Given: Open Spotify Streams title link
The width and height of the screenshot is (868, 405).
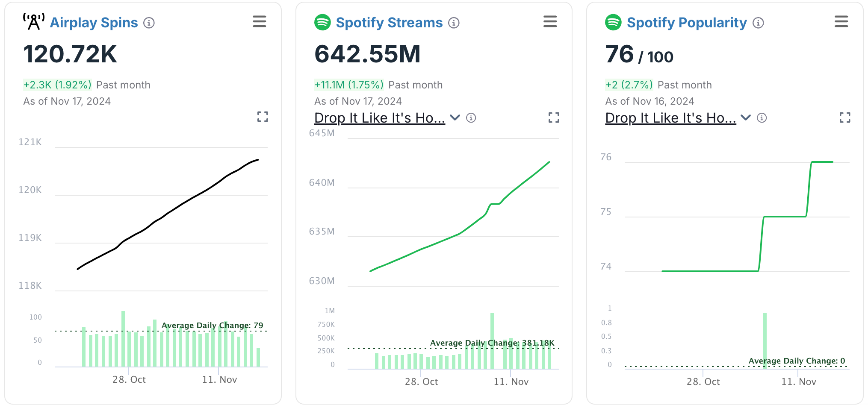Looking at the screenshot, I should coord(389,23).
